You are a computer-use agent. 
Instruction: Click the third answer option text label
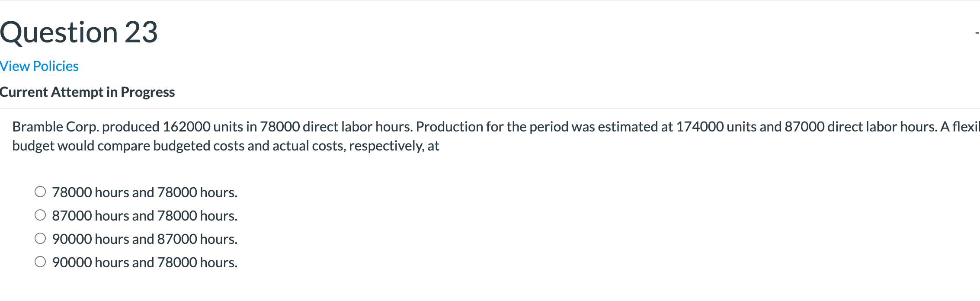click(x=145, y=238)
